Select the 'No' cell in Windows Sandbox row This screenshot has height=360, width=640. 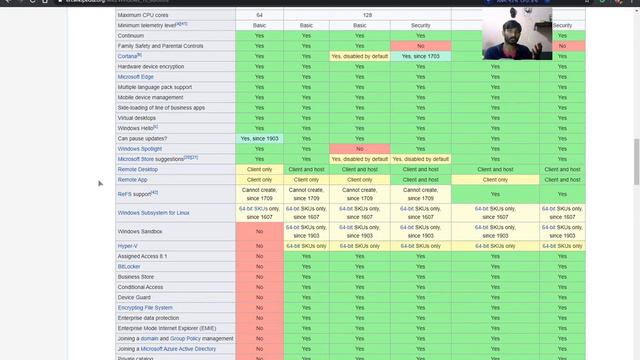pyautogui.click(x=260, y=231)
